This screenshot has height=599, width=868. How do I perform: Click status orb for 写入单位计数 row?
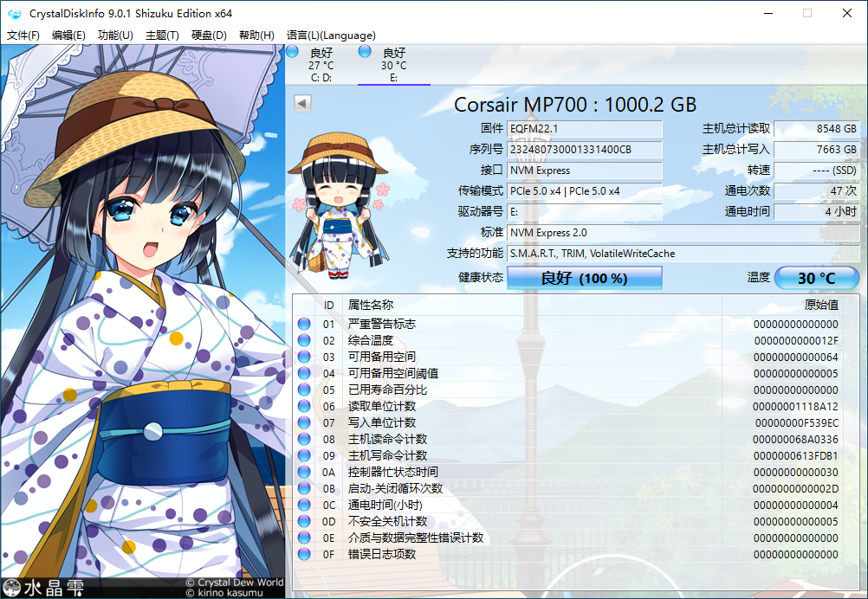[x=304, y=422]
